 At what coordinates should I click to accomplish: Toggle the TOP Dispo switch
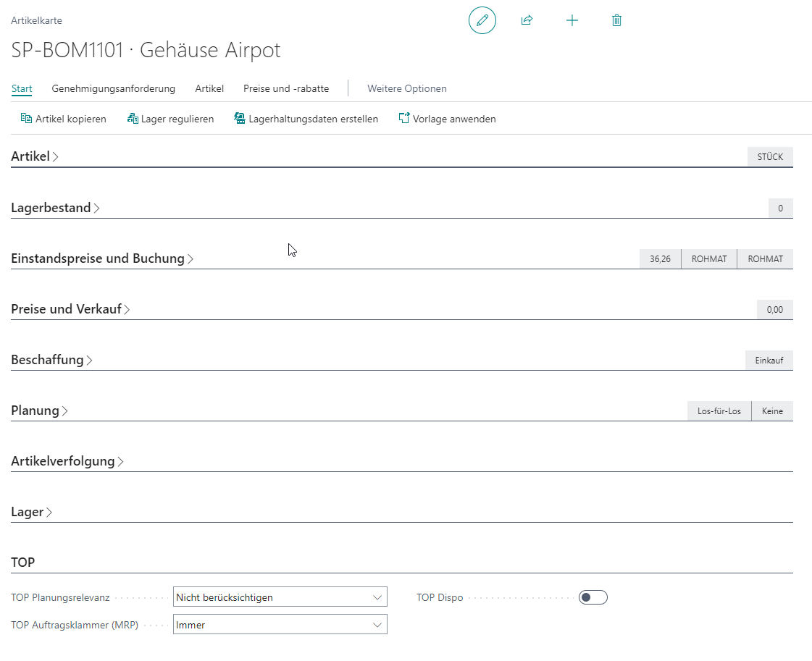(593, 597)
